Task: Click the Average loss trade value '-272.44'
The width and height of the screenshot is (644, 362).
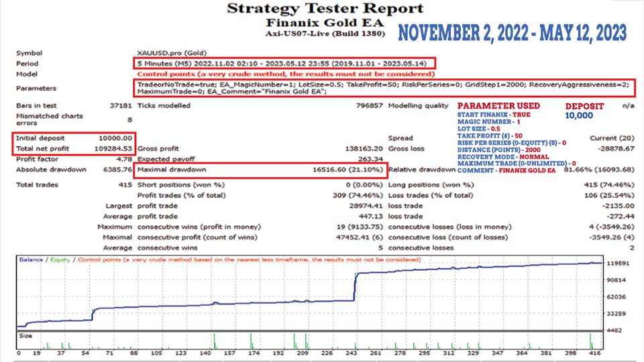Action: click(x=620, y=217)
